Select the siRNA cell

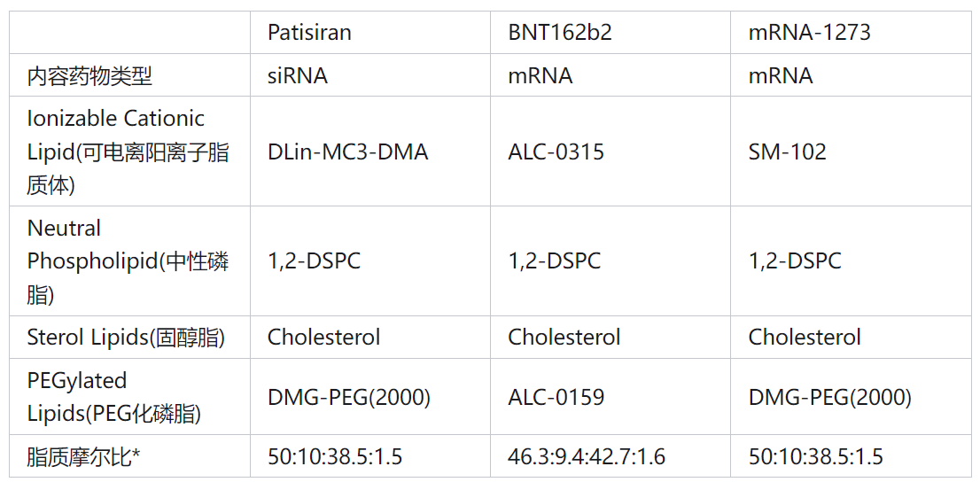pos(298,75)
